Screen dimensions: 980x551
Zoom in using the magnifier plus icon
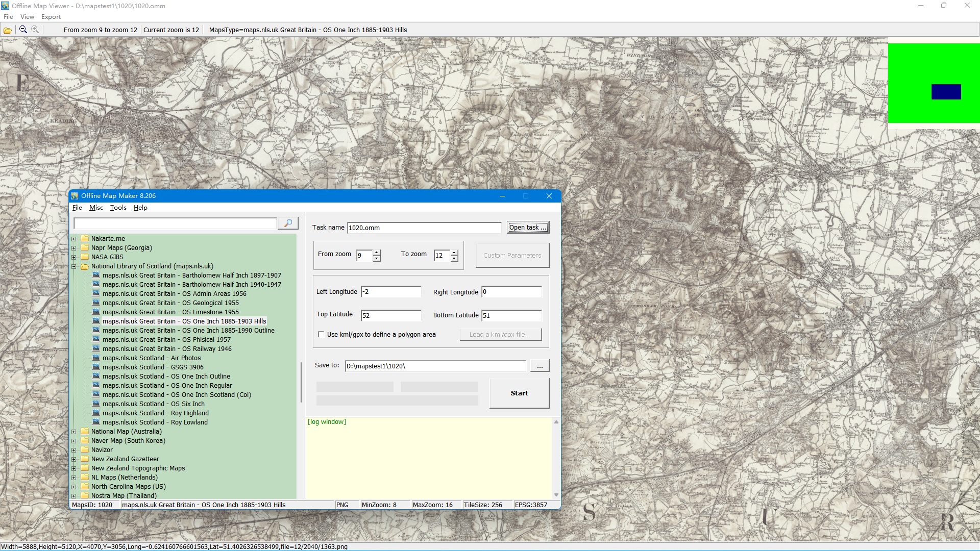click(x=35, y=30)
